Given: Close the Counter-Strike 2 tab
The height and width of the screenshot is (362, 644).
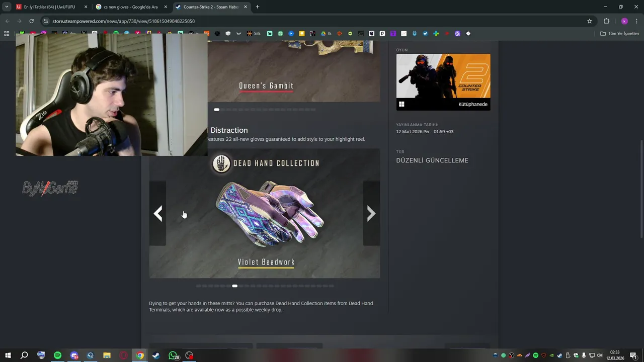Looking at the screenshot, I should tap(245, 7).
